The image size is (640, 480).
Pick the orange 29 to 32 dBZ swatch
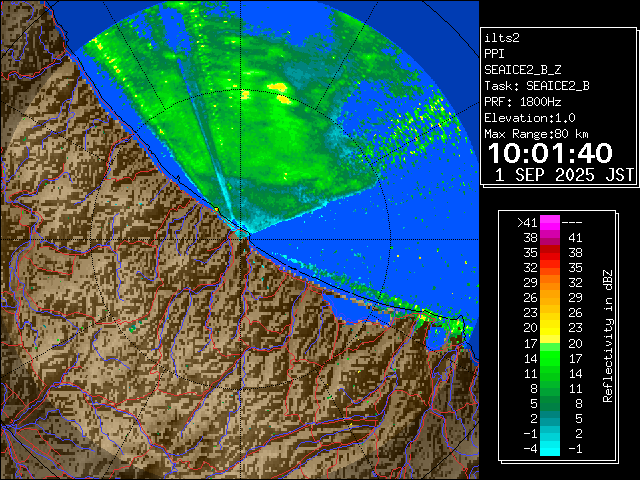[550, 283]
